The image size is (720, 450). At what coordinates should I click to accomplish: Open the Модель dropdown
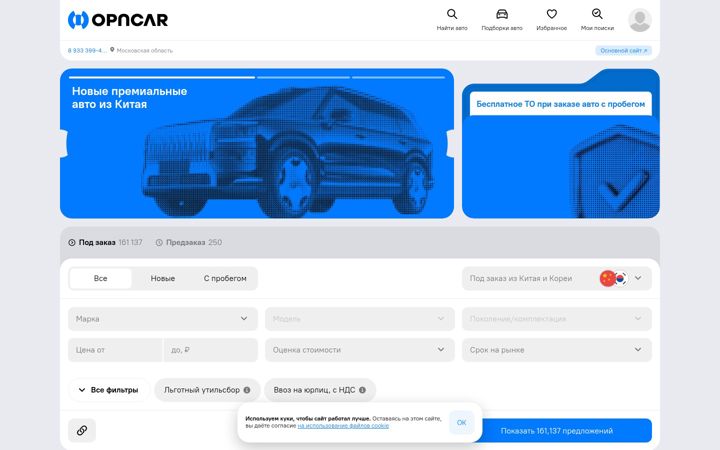pos(360,319)
